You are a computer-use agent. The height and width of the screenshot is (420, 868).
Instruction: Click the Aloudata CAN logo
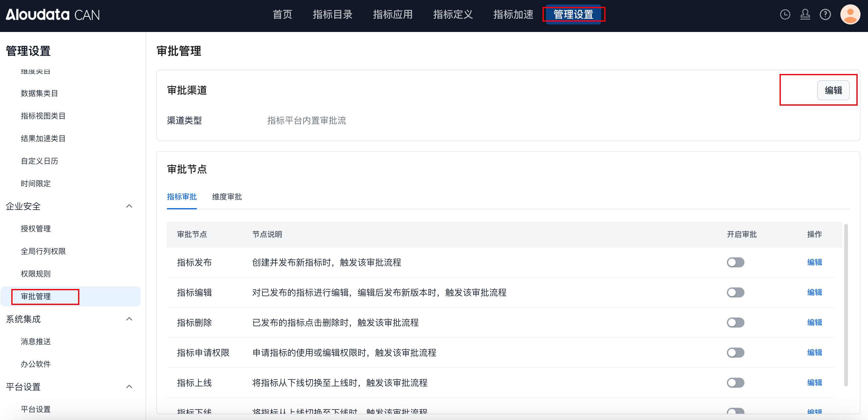tap(53, 14)
